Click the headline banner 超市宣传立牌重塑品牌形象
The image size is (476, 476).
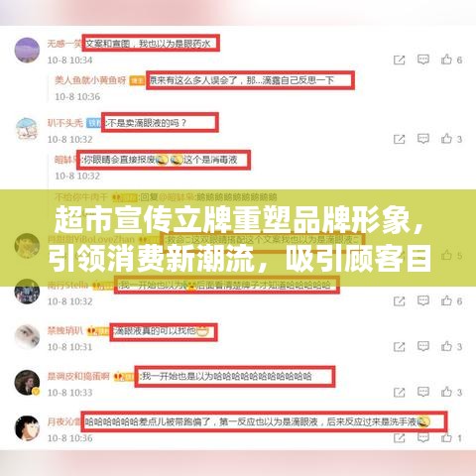tap(239, 220)
